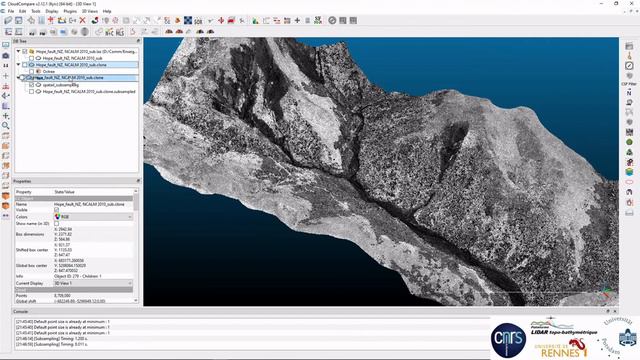
Task: Click the last Subsampling Timing console line
Action: pos(51,344)
